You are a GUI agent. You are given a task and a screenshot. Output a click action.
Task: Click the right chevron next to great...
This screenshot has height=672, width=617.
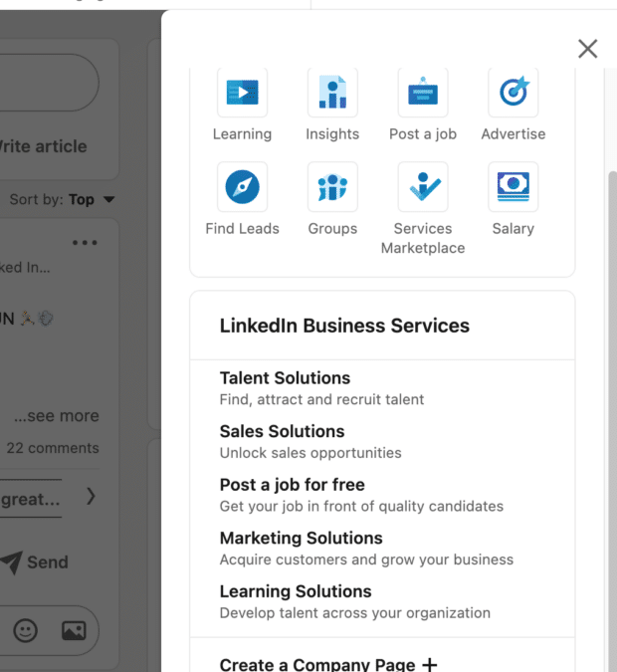click(x=91, y=497)
